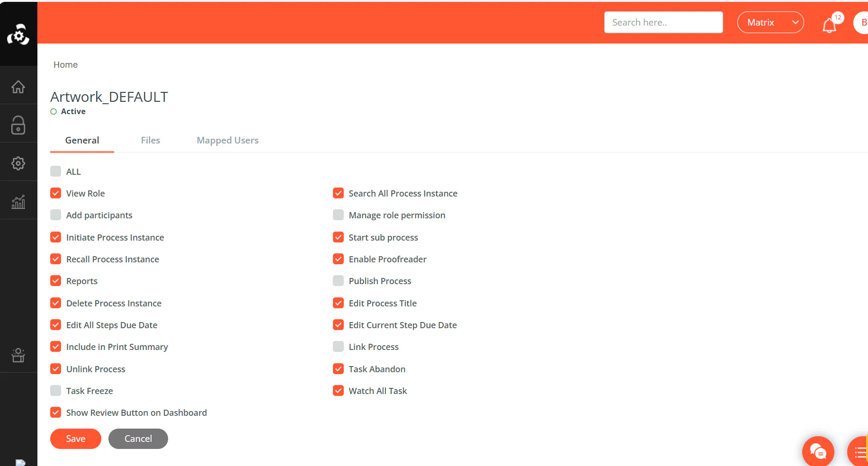868x466 pixels.
Task: Open the analytics chart icon in sidebar
Action: tap(18, 202)
